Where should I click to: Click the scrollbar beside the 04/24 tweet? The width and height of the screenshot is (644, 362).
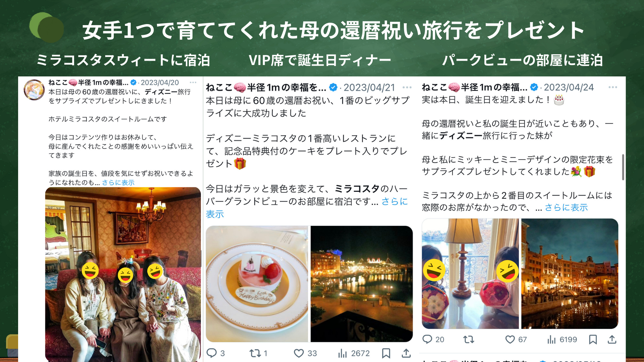[623, 167]
